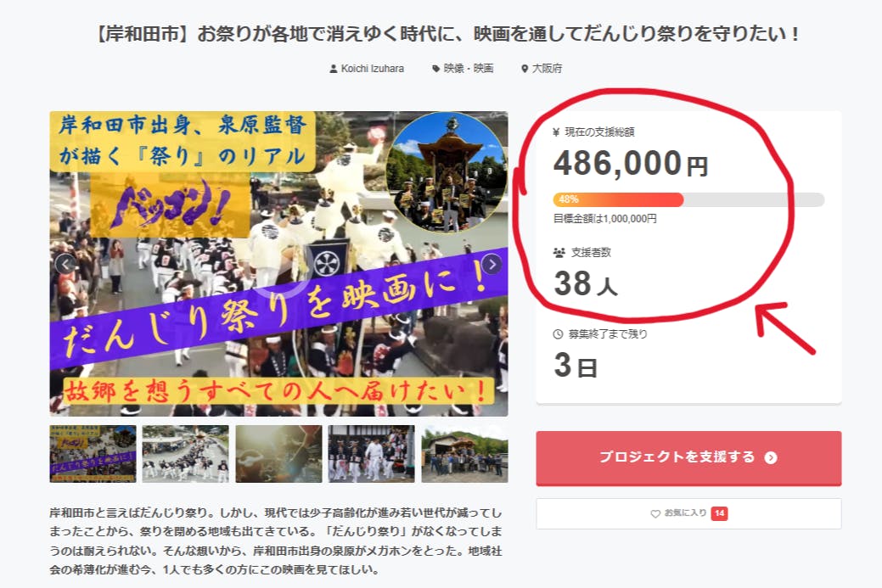Click the heart icon in お気に入り button
Image resolution: width=882 pixels, height=588 pixels.
pos(654,513)
